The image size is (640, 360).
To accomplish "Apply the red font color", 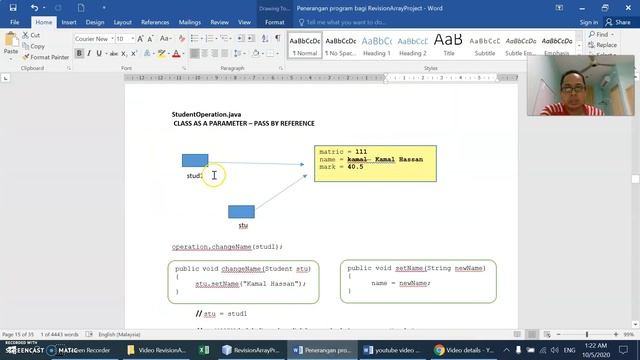I will [x=176, y=53].
